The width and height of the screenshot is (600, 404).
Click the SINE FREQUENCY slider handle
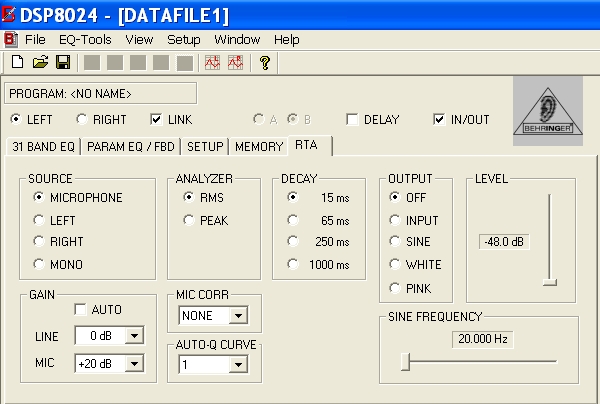tap(405, 362)
